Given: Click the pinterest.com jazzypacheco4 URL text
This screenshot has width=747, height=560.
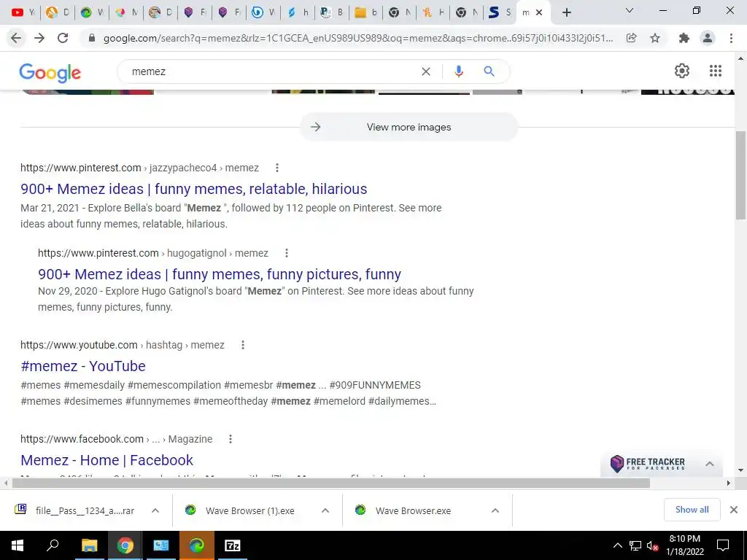Looking at the screenshot, I should [x=139, y=168].
